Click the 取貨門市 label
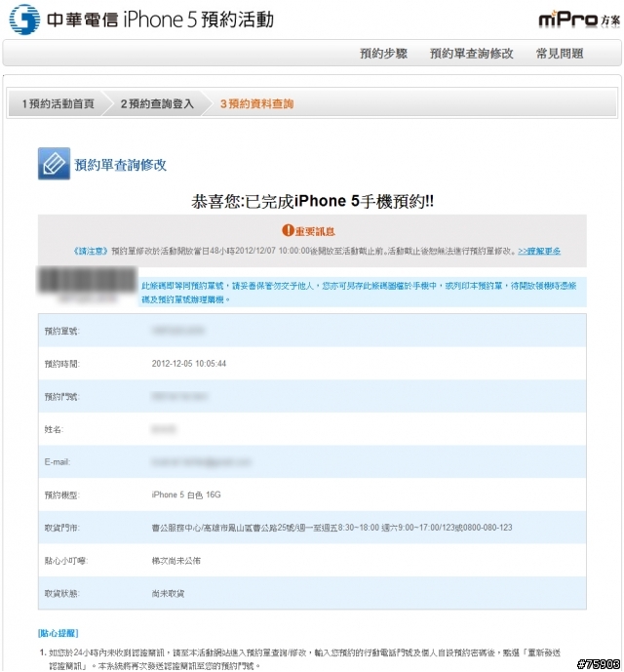Screen dimensions: 624x672 point(61,528)
